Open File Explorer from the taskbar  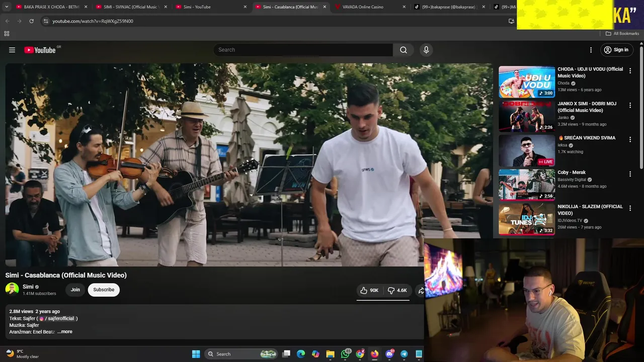pyautogui.click(x=330, y=354)
